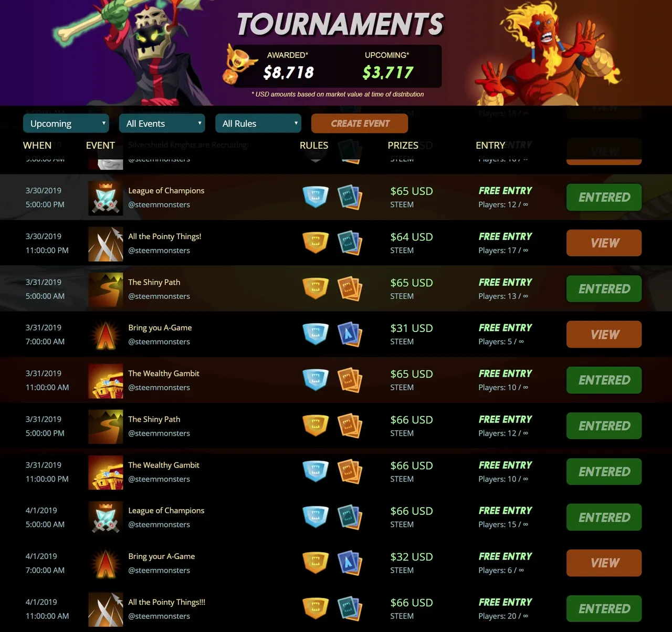Click the blue shield rules icon for Bring you A-Game
The width and height of the screenshot is (672, 632).
point(316,334)
